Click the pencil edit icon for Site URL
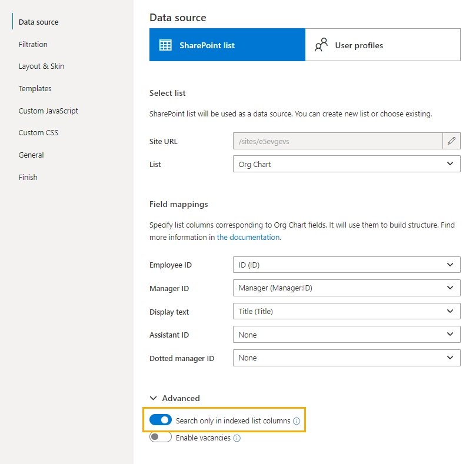 click(451, 141)
